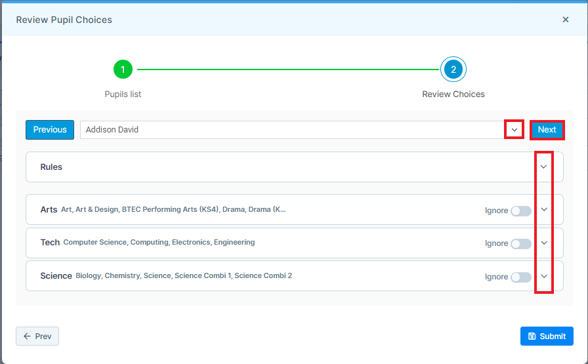Click the Science subjects list text
Viewport: 588px width, 364px height.
coord(184,275)
